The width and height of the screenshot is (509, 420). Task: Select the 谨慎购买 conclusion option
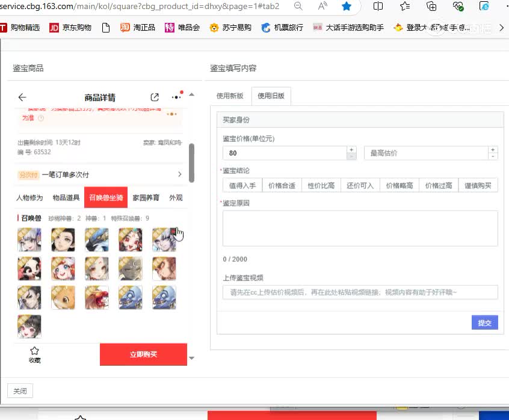click(x=478, y=185)
